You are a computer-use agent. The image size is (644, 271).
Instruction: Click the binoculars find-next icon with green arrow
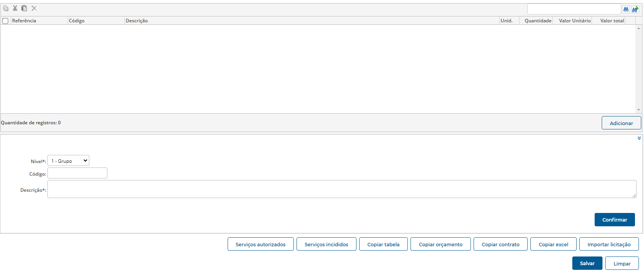coord(635,9)
